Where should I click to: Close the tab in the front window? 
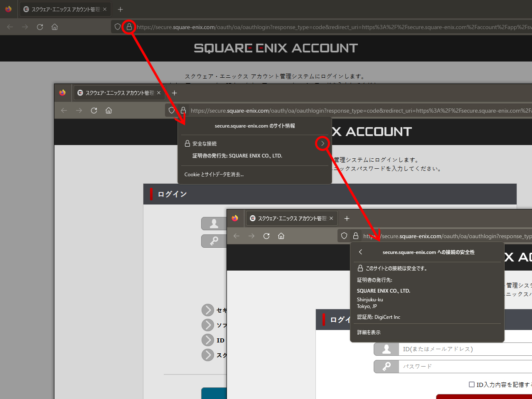coord(331,218)
